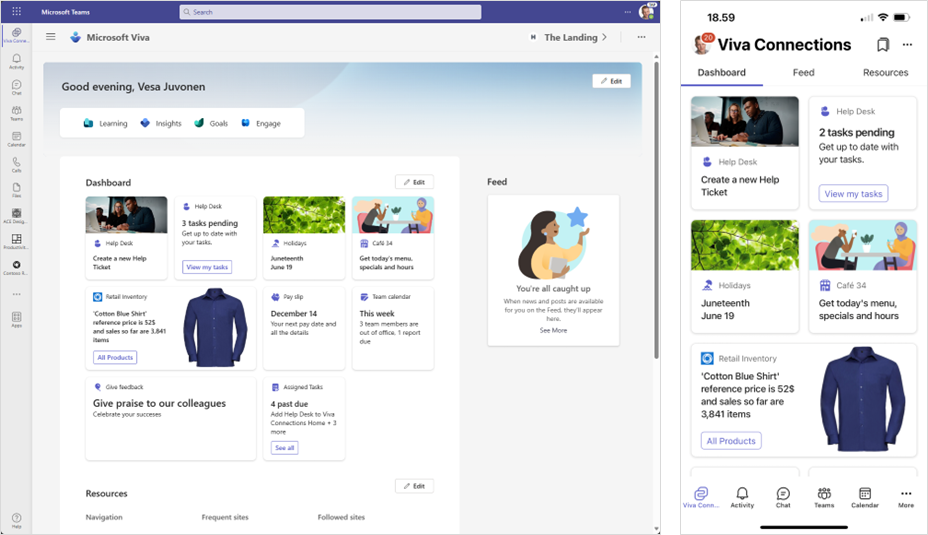
Task: Select the mobile Dashboard tab
Action: point(721,72)
